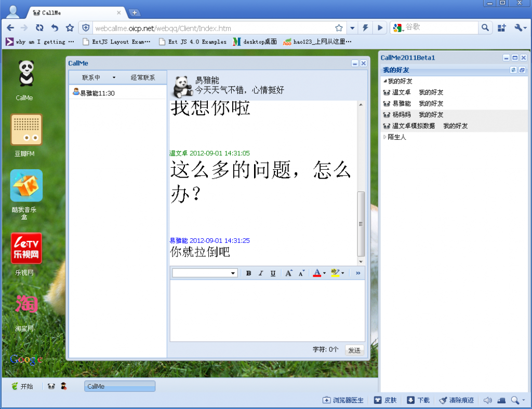This screenshot has height=409, width=532.
Task: Open the 淘宝网 desktop shortcut
Action: point(26,303)
